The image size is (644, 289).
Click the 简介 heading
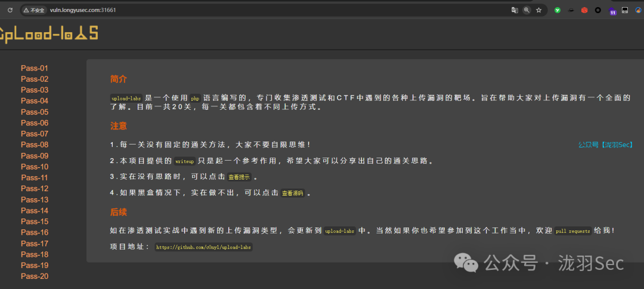point(119,79)
